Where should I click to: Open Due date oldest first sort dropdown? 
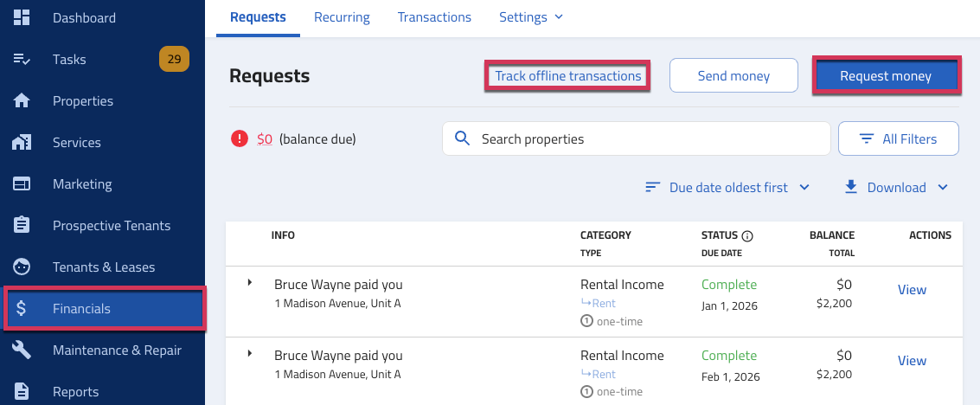[x=728, y=188]
